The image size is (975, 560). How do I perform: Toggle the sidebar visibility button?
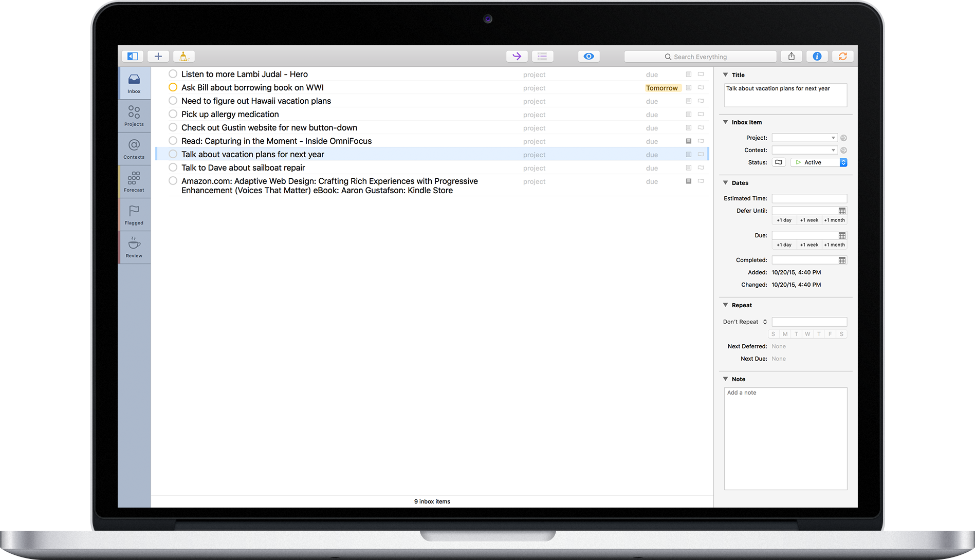point(133,57)
